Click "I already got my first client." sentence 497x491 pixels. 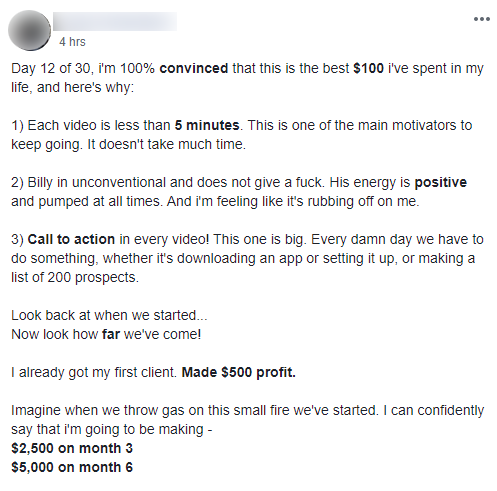click(x=94, y=372)
